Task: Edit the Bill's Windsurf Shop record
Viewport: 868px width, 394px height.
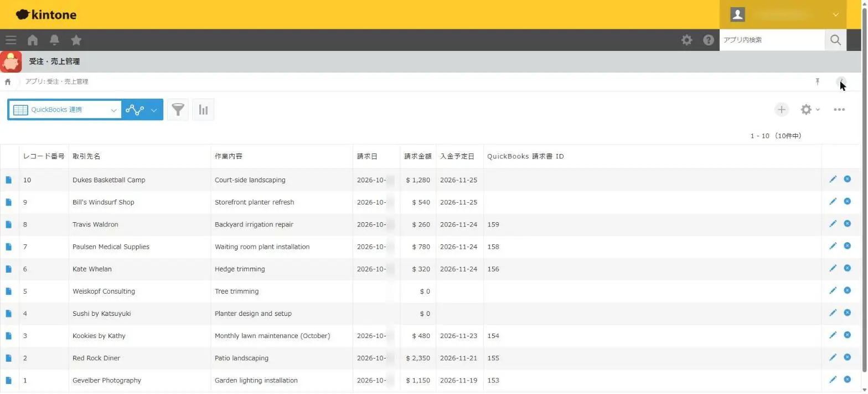Action: click(833, 202)
